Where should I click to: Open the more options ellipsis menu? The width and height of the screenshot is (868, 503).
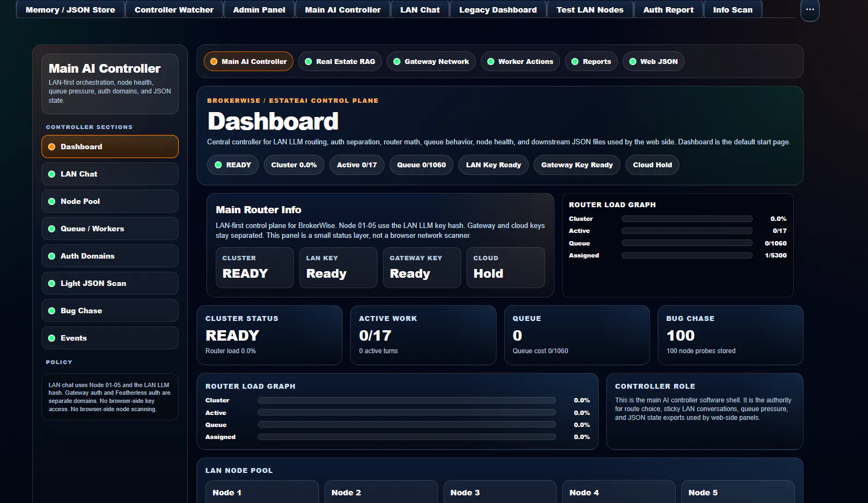coord(810,10)
